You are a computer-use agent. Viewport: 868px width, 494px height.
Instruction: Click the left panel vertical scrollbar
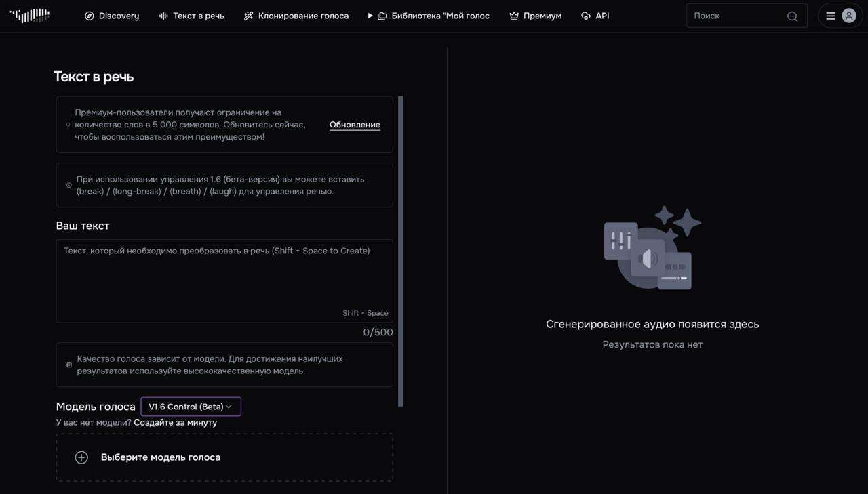tap(401, 251)
